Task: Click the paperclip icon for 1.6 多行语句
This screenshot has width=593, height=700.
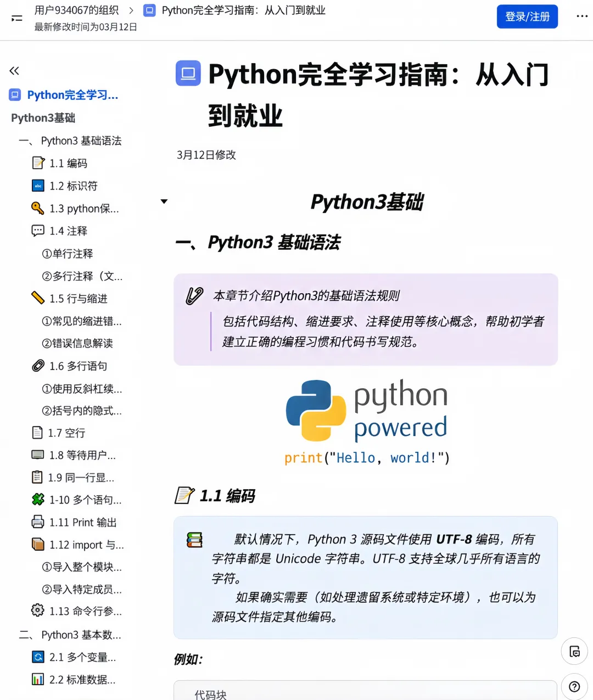Action: coord(38,366)
